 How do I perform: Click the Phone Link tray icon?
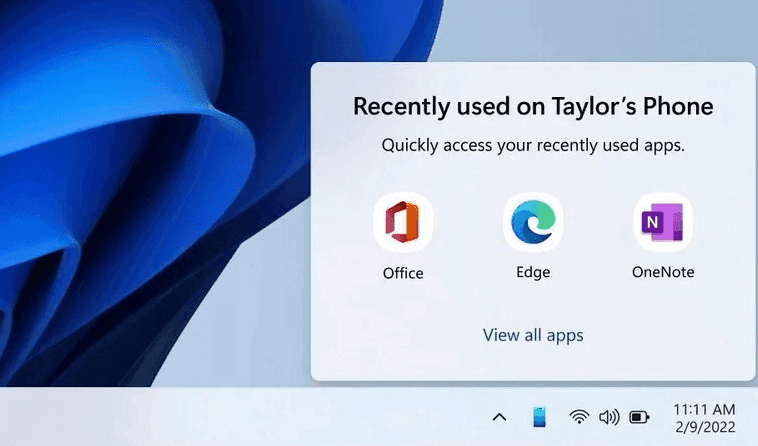[539, 417]
